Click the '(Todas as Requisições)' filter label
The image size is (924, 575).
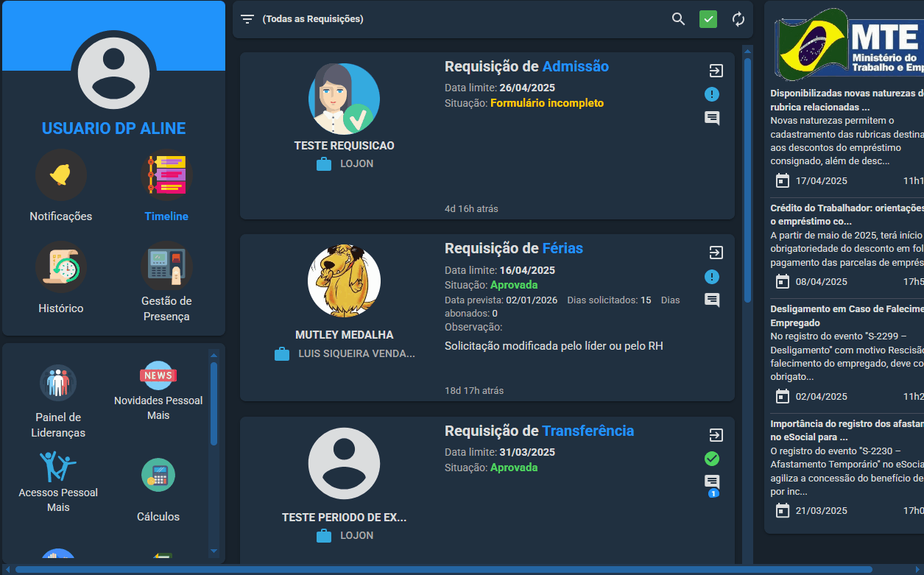[313, 19]
